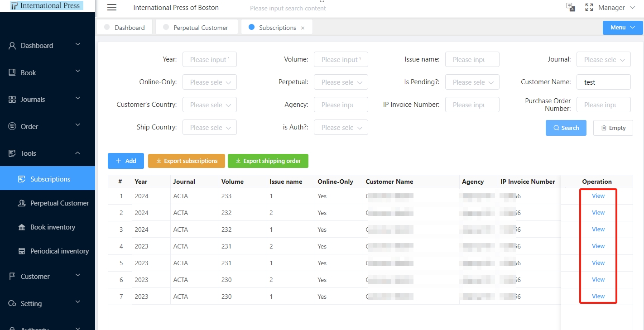Click the blue Add button
The image size is (644, 330).
point(125,161)
